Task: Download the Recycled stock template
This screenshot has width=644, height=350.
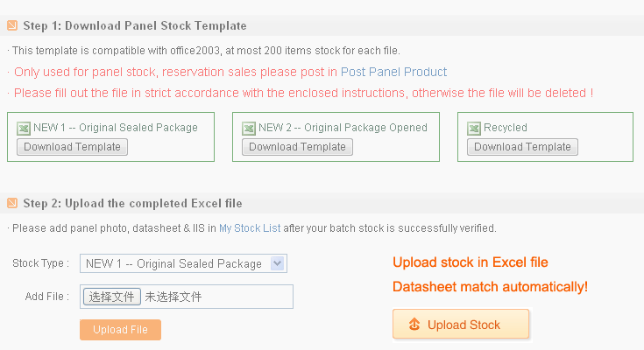Action: click(x=522, y=147)
